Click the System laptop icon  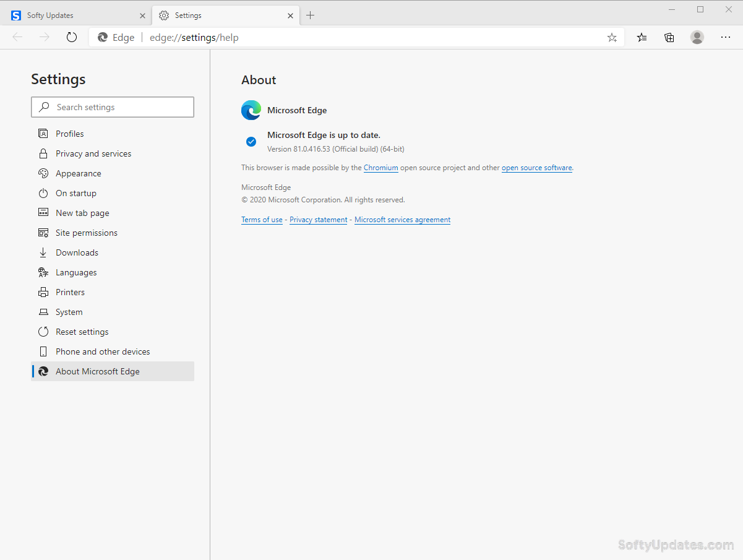tap(43, 312)
